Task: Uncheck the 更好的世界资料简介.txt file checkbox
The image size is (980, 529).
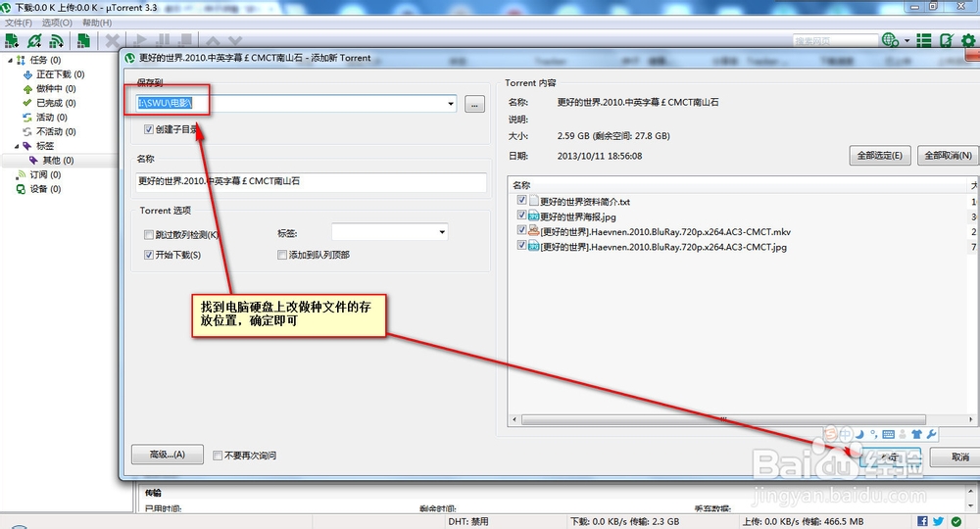Action: tap(522, 201)
